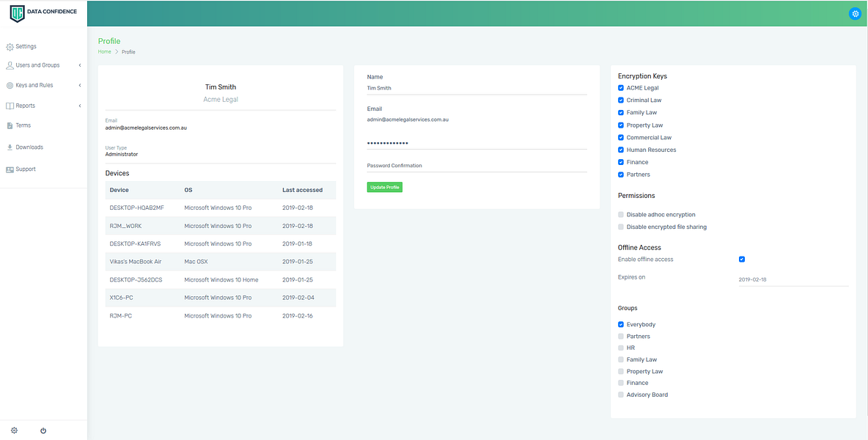
Task: Toggle the Partners encryption key checkbox
Action: (x=620, y=175)
